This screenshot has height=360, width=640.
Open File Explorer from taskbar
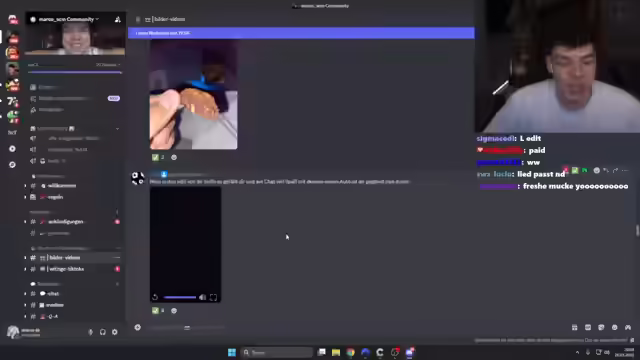click(336, 352)
